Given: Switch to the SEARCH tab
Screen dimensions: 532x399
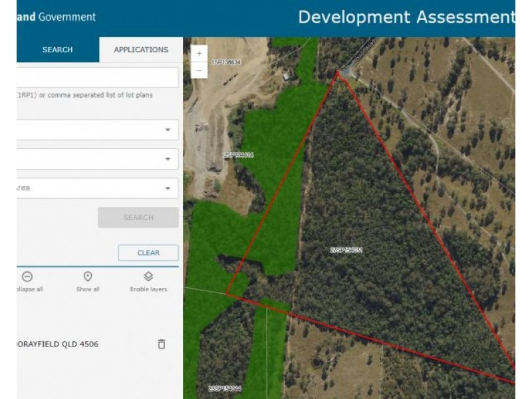Looking at the screenshot, I should coord(58,49).
